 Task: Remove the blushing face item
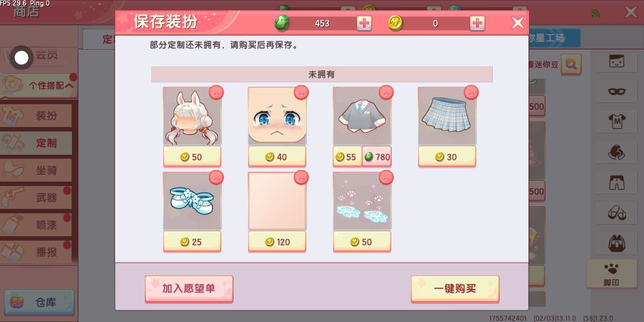click(x=301, y=93)
